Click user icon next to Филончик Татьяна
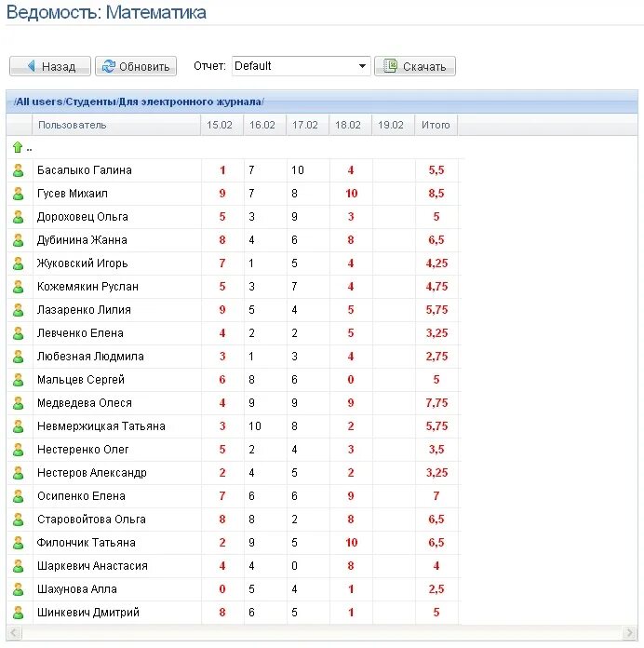 coord(19,543)
